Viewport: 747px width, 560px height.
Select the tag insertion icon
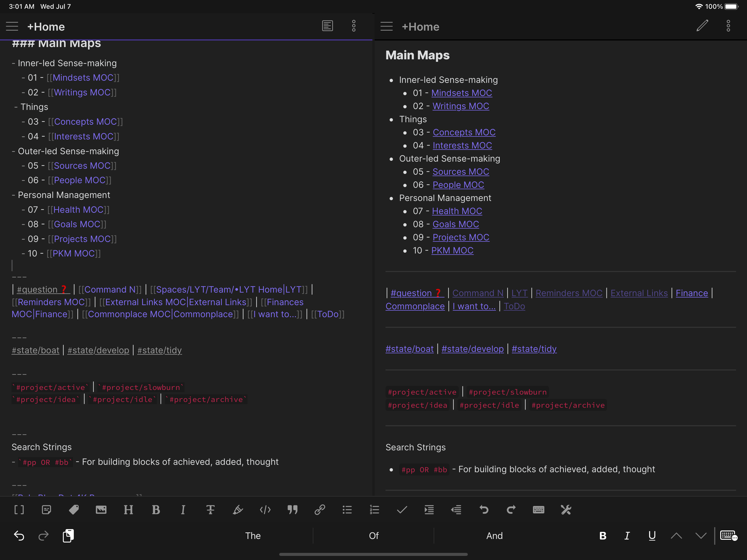74,510
